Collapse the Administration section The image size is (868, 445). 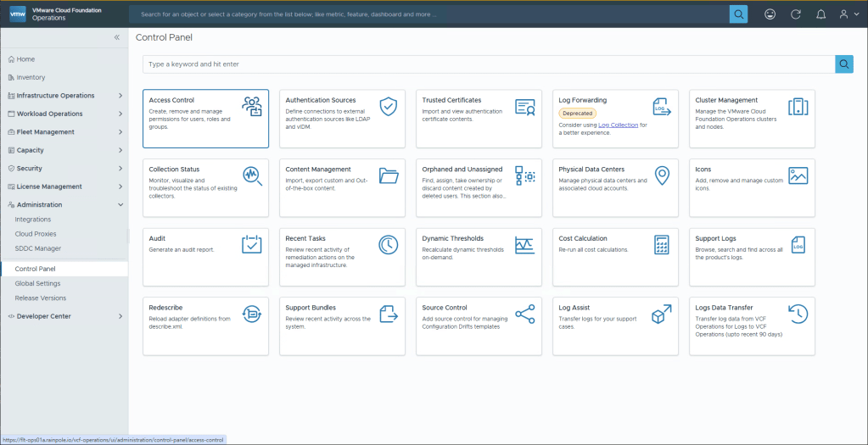pos(120,205)
